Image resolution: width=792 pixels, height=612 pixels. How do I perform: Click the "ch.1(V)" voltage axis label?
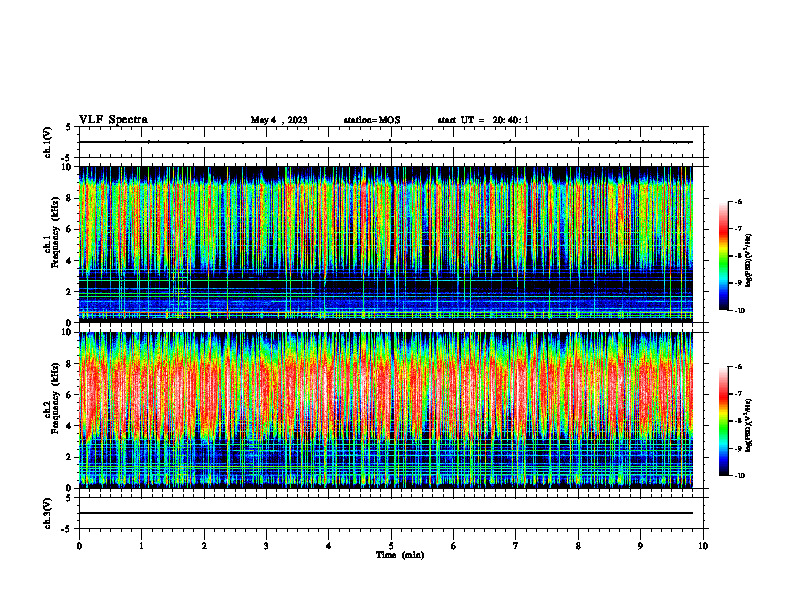[48, 142]
